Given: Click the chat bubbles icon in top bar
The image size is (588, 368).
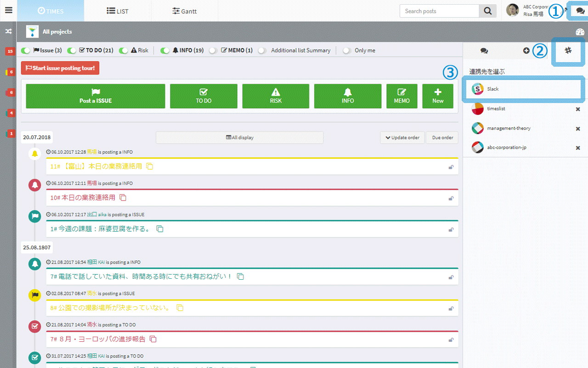Looking at the screenshot, I should click(x=580, y=11).
